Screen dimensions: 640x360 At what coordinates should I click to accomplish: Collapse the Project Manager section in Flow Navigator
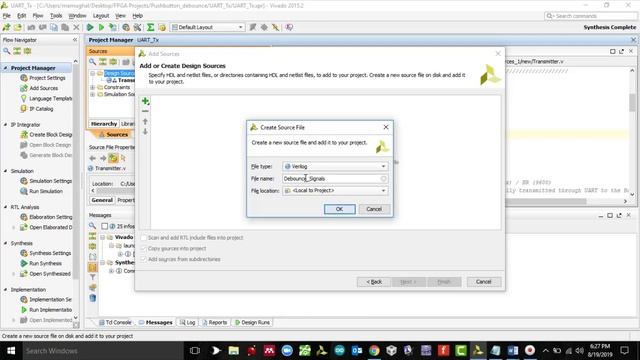pos(6,68)
